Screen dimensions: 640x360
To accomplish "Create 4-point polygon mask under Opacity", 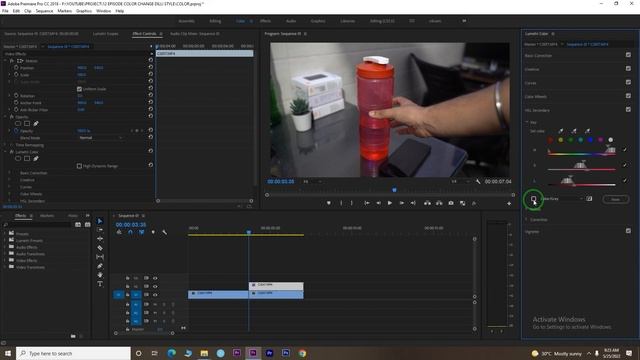I will 27,123.
